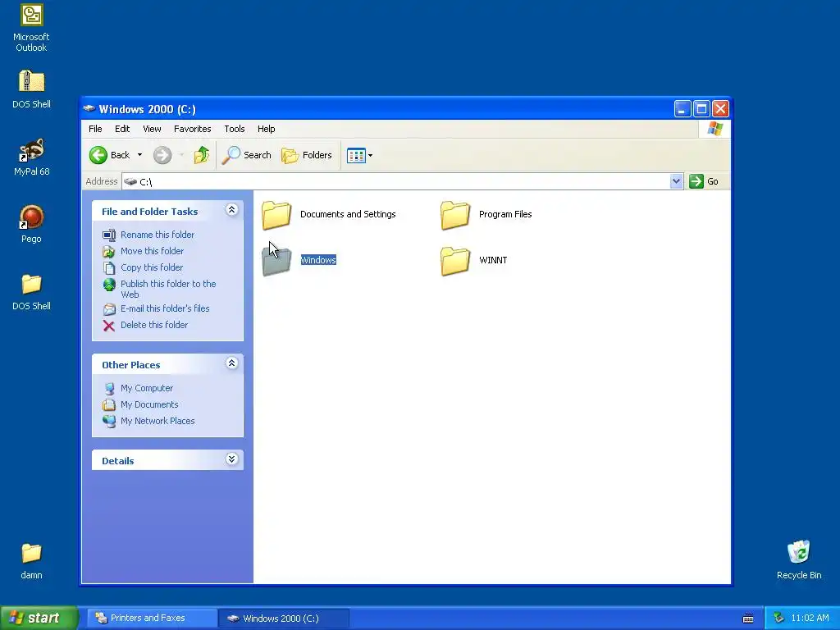Collapse the File and Folder Tasks panel
Viewport: 840px width, 630px height.
[x=231, y=209]
